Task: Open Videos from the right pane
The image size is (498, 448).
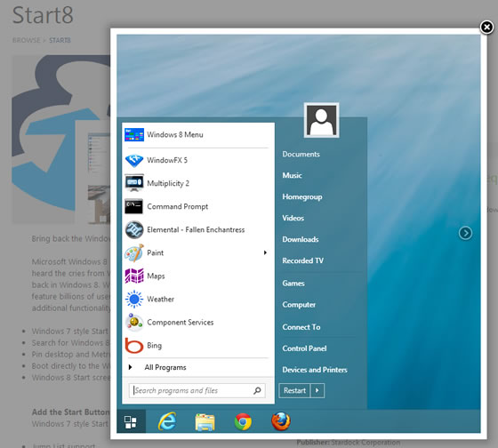Action: pyautogui.click(x=293, y=218)
